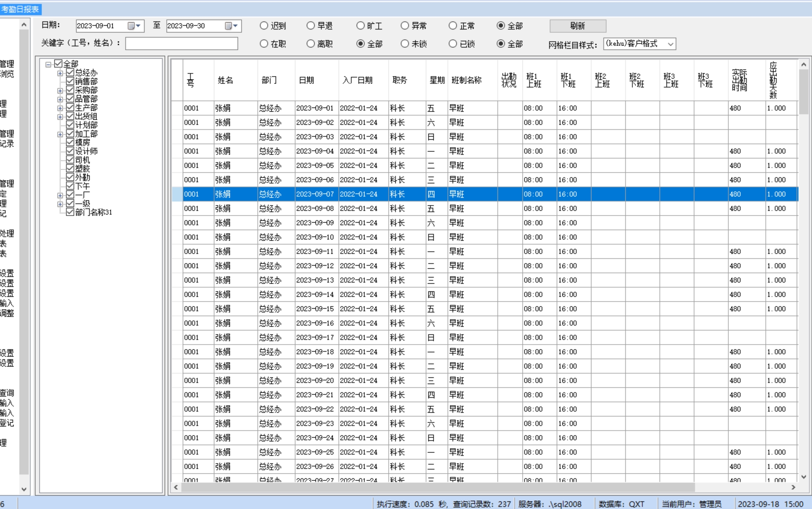The height and width of the screenshot is (509, 812).
Task: Click the 刷新 button
Action: click(577, 26)
